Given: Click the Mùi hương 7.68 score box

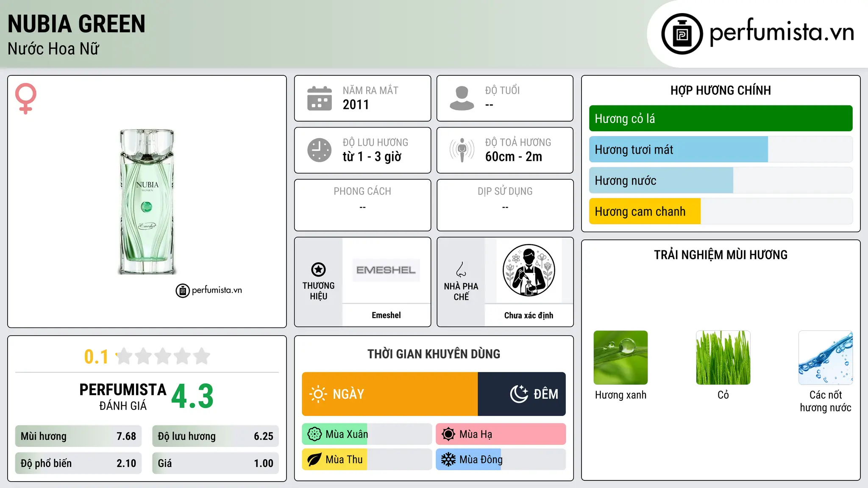Looking at the screenshot, I should pyautogui.click(x=78, y=436).
